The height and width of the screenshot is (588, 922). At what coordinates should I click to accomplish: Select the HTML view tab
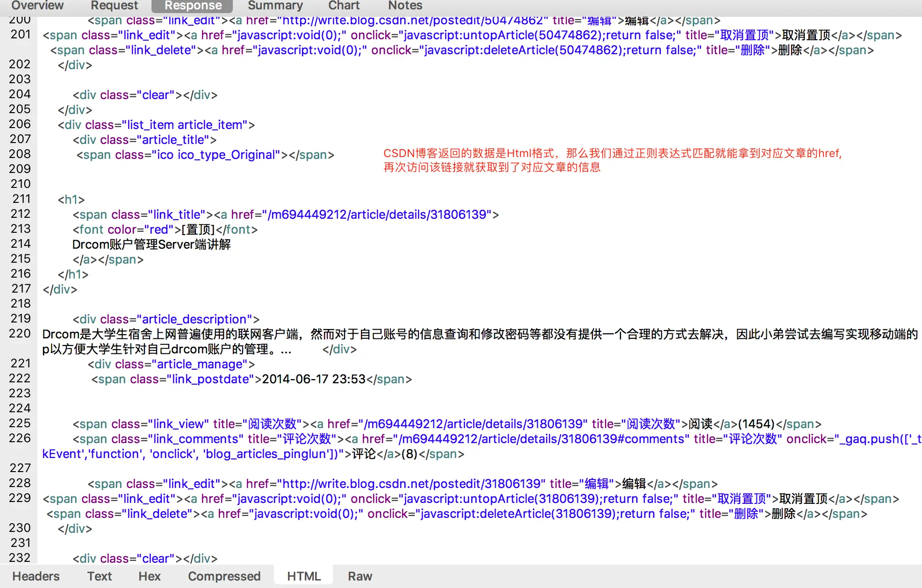pos(303,576)
